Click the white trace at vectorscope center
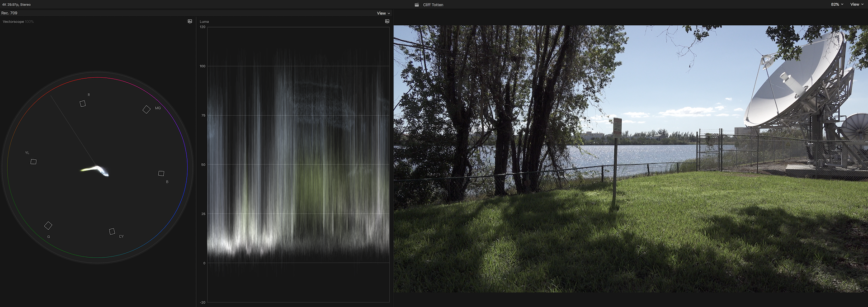The image size is (868, 307). click(96, 170)
